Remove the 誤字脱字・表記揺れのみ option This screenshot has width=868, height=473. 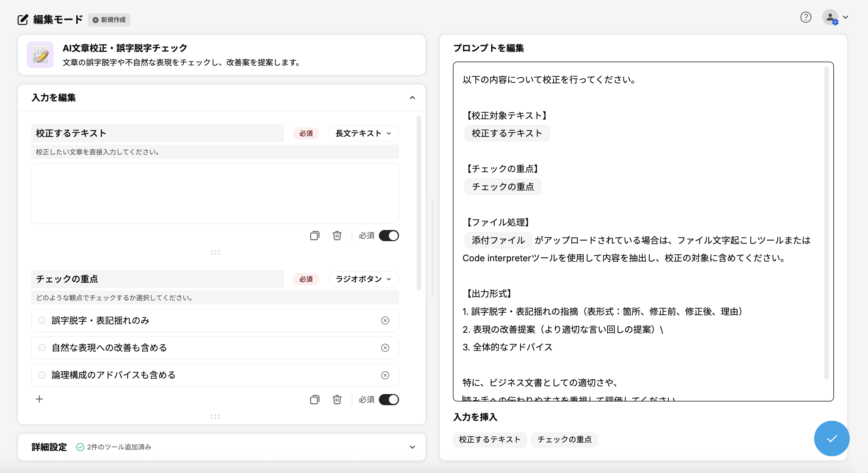click(x=385, y=320)
